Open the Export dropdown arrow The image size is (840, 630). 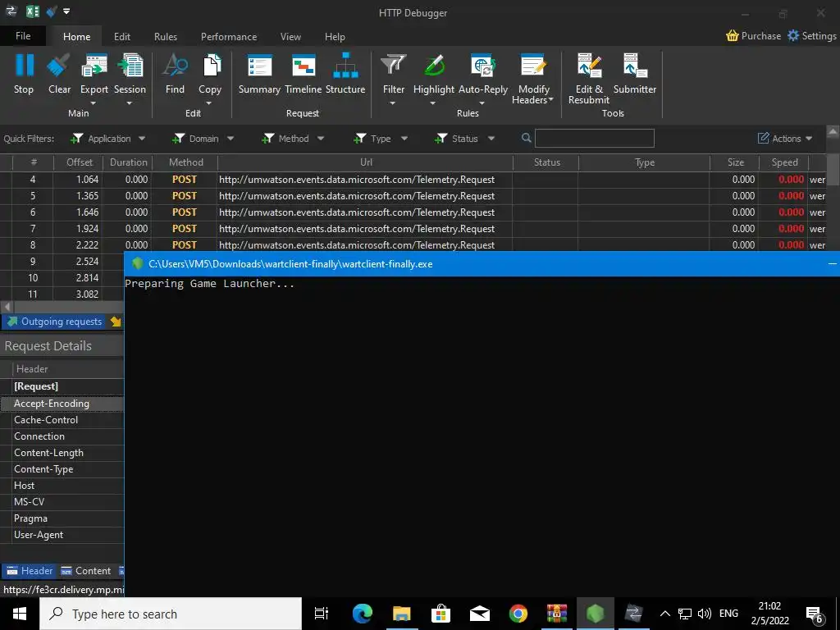[x=94, y=103]
